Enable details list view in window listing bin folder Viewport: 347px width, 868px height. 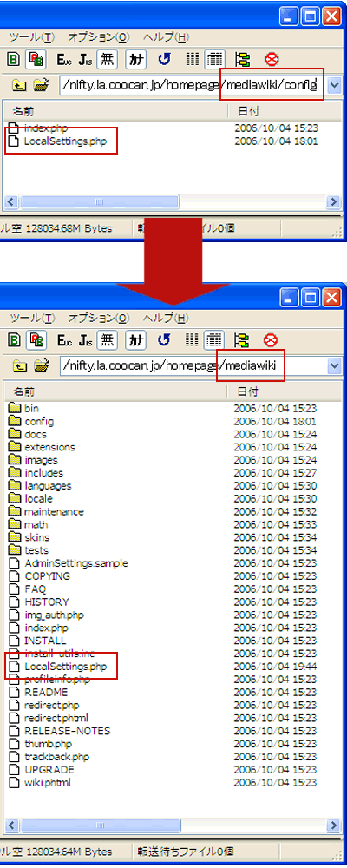214,339
